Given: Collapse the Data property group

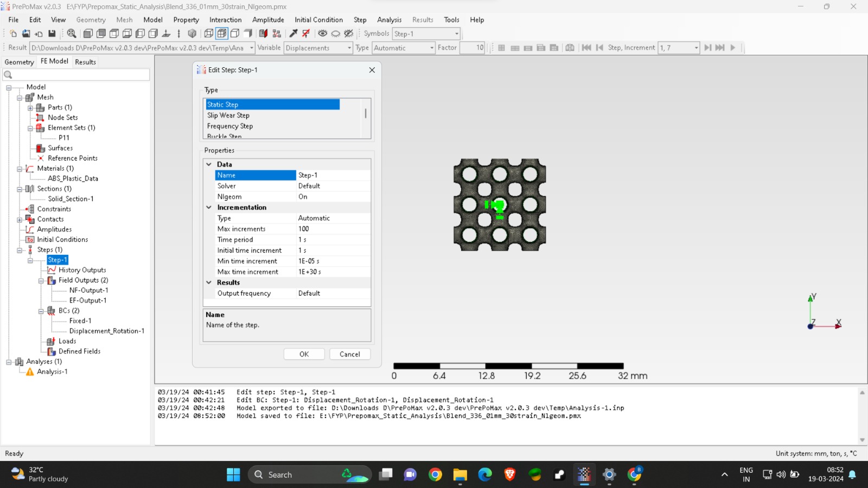Looking at the screenshot, I should coord(209,164).
